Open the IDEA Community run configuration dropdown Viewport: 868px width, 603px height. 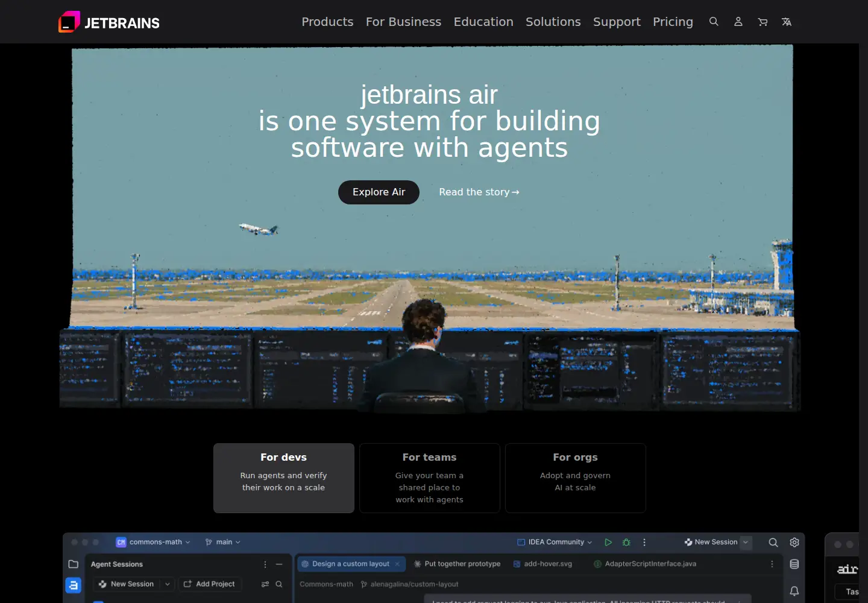[x=555, y=542]
